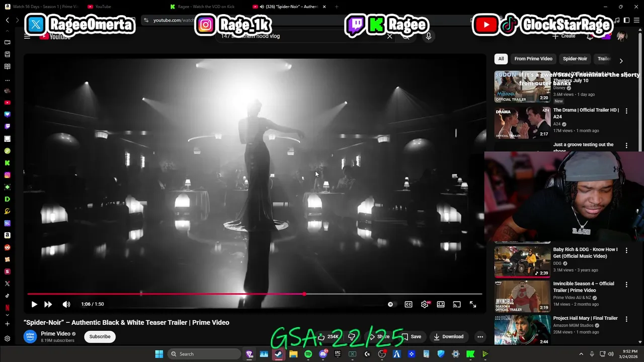Mute the video player volume
Screen dimensions: 644x362
pyautogui.click(x=66, y=304)
